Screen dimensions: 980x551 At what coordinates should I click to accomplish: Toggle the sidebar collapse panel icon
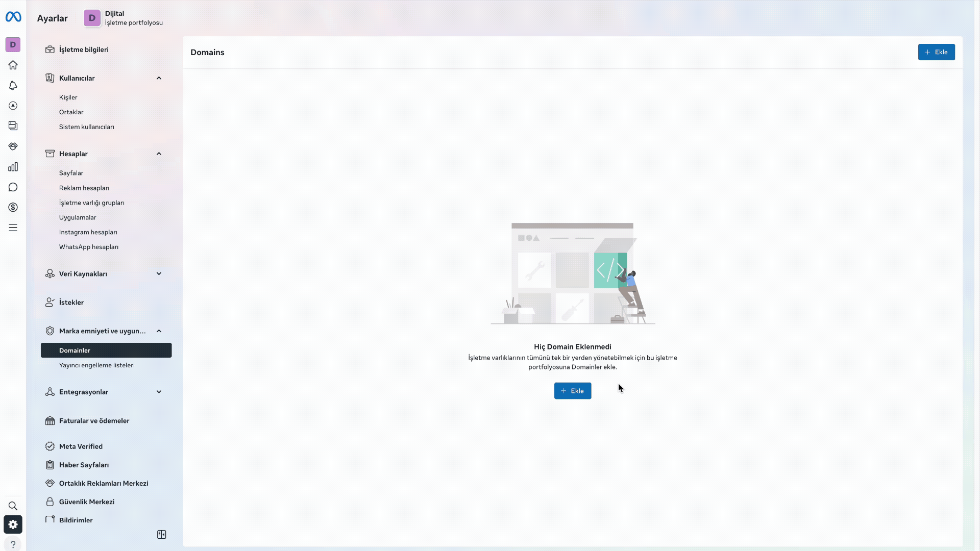[161, 534]
